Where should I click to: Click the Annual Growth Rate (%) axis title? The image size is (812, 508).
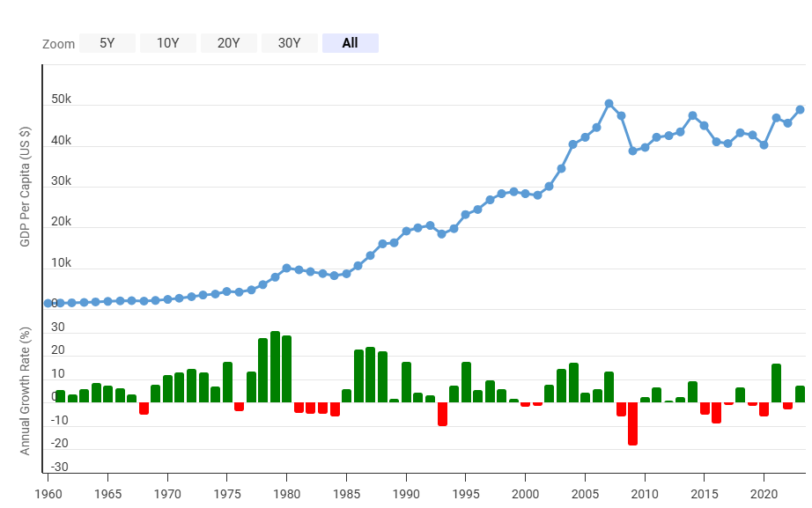click(x=25, y=391)
